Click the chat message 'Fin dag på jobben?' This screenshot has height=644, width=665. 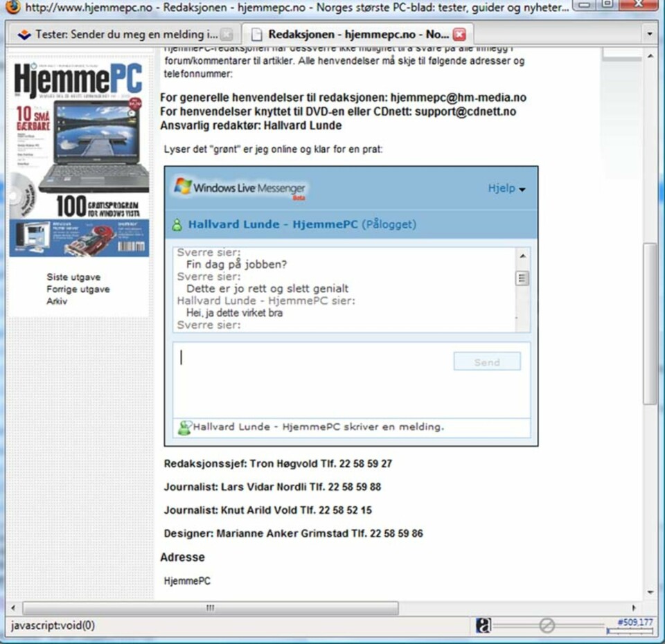[237, 265]
